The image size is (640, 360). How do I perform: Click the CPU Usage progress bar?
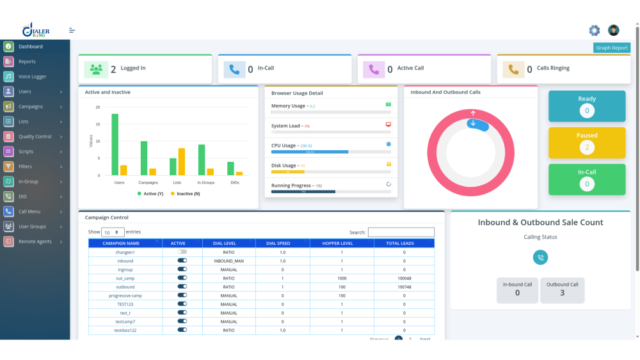pyautogui.click(x=331, y=152)
